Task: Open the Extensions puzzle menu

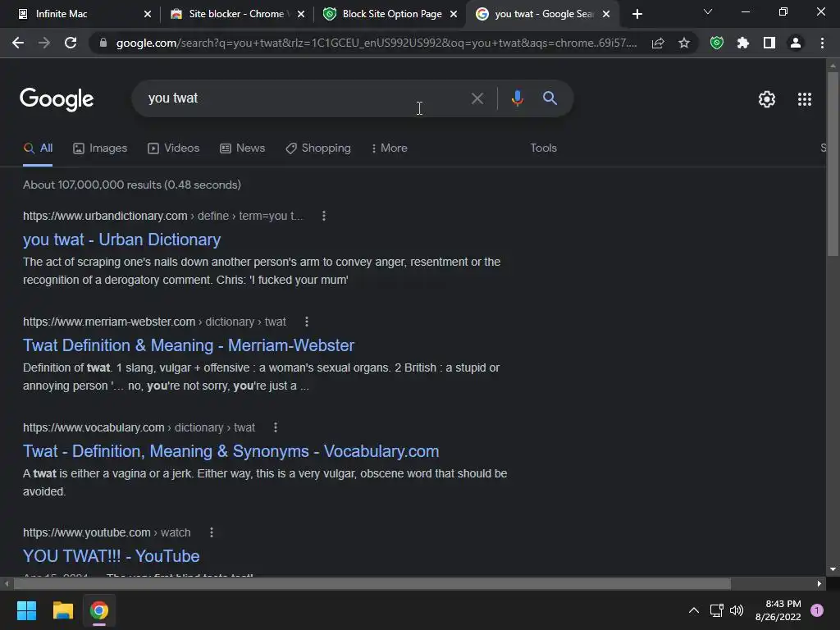Action: tap(743, 43)
